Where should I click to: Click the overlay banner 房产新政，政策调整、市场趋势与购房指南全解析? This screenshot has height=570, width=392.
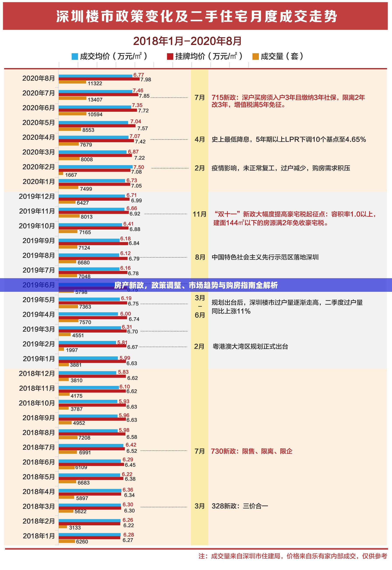click(x=196, y=285)
